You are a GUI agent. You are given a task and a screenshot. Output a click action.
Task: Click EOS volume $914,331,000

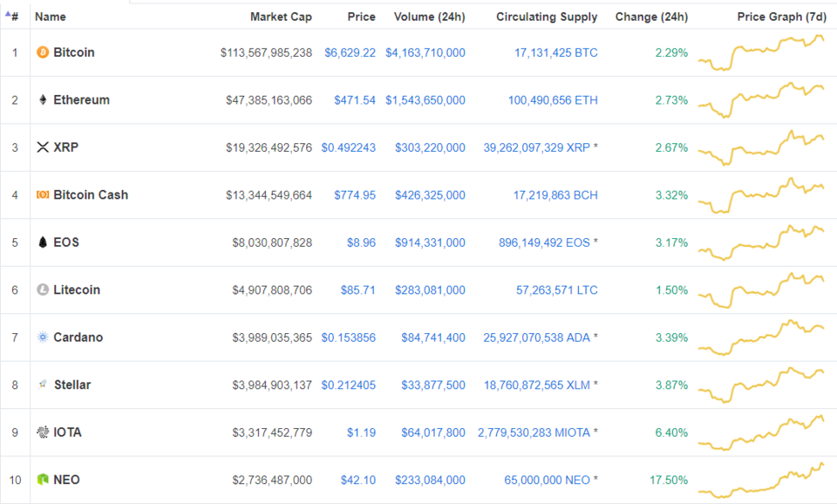tap(430, 243)
